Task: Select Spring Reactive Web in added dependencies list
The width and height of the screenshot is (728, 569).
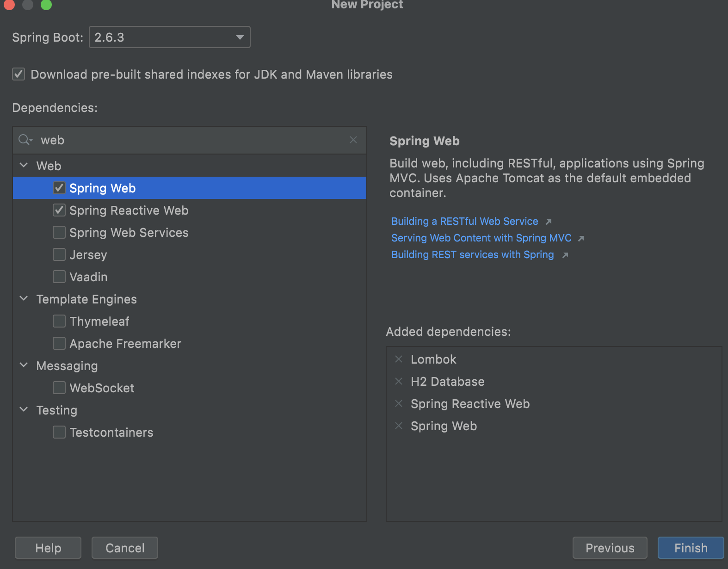Action: coord(470,404)
